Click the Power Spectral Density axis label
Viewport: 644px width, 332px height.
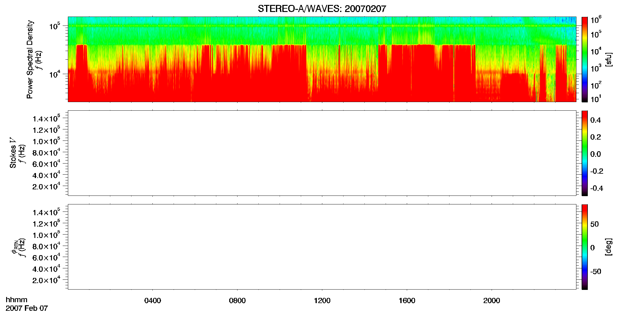click(30, 59)
